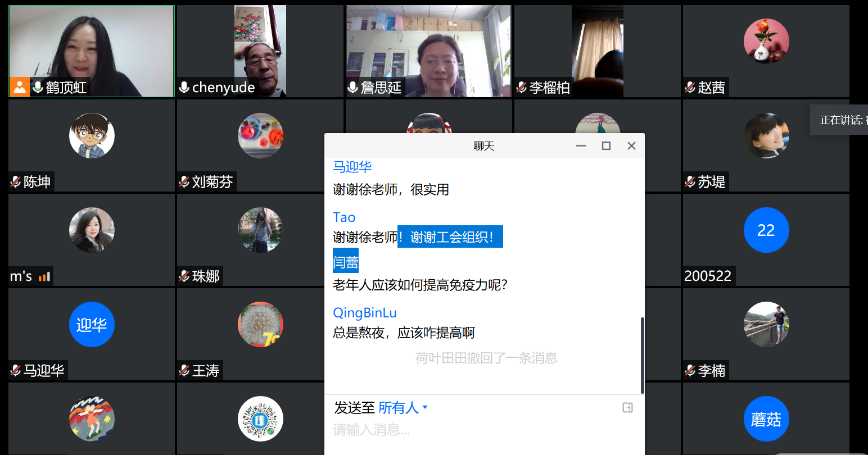The width and height of the screenshot is (868, 455).
Task: Click sender name 马迎华 in chat
Action: 352,167
